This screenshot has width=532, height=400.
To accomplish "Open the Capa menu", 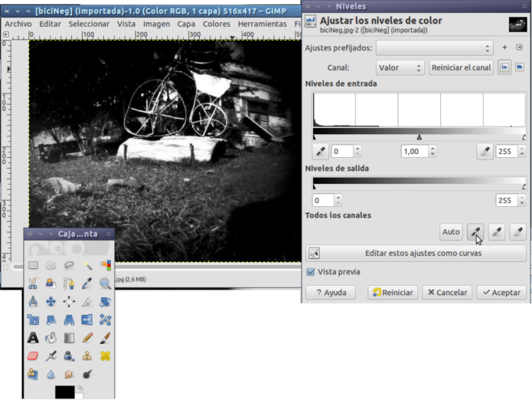I will (186, 24).
